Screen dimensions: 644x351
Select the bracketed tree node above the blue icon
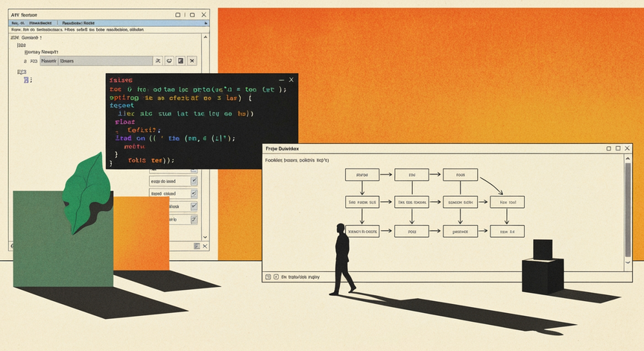[x=22, y=72]
